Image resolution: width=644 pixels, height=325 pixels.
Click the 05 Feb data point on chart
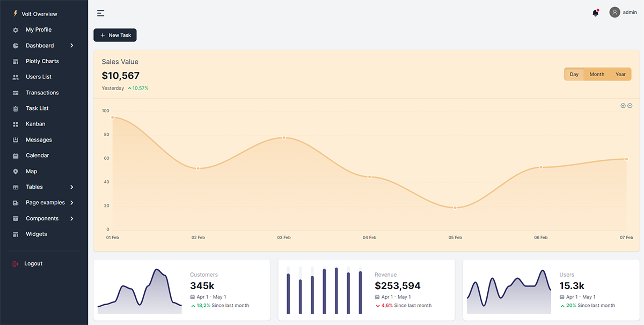pyautogui.click(x=455, y=208)
